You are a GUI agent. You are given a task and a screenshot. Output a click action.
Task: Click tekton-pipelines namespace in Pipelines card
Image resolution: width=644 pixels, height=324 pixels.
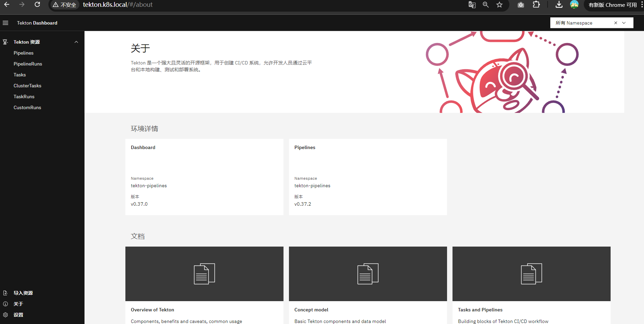click(312, 186)
